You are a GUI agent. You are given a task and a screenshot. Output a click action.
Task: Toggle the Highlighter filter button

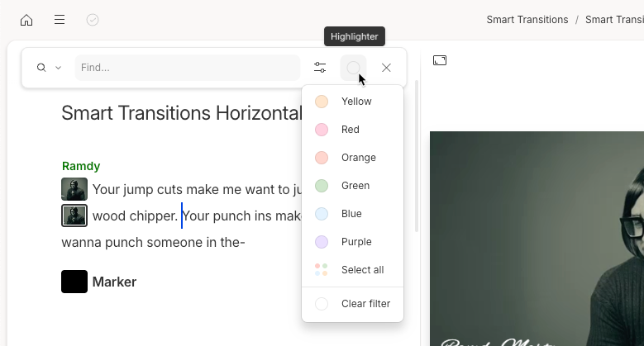[353, 68]
